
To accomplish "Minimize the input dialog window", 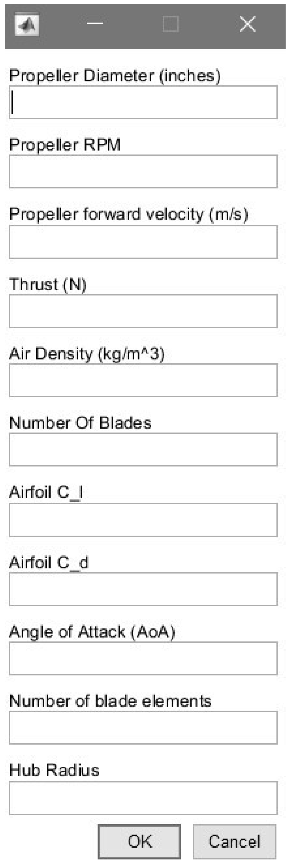I will 95,23.
